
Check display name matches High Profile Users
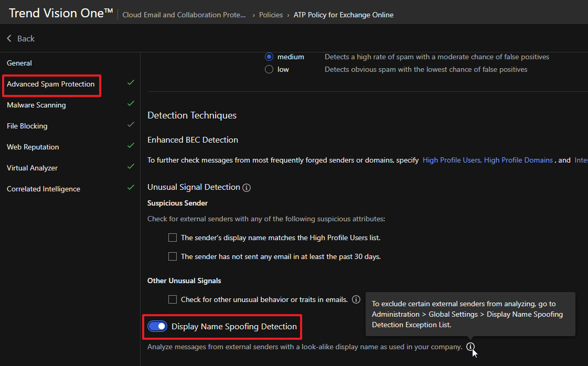pos(173,238)
